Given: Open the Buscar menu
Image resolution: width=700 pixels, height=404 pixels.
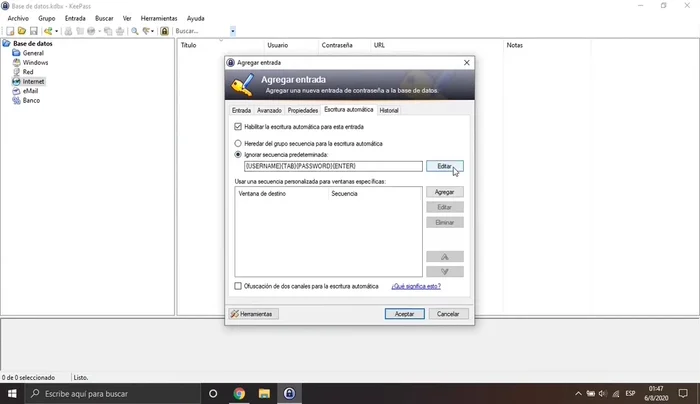Looking at the screenshot, I should (104, 18).
